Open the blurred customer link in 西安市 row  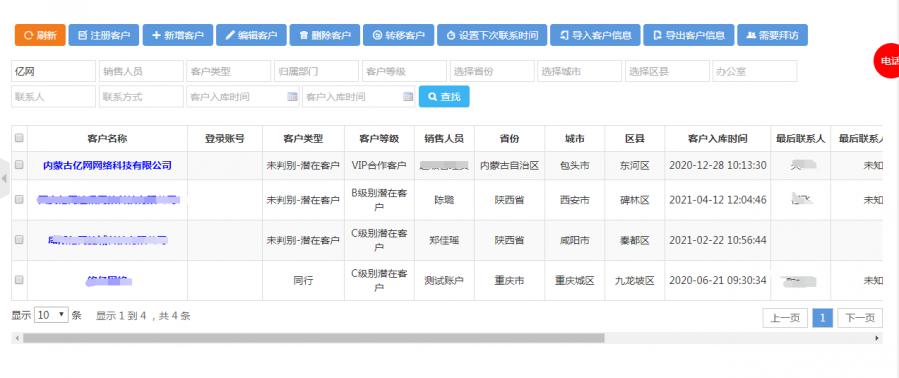pos(107,200)
